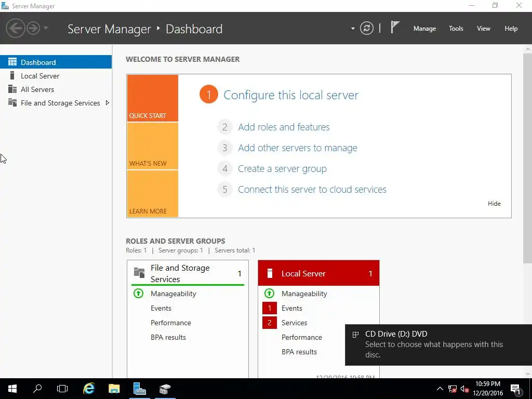This screenshot has height=399, width=532.
Task: Click Server Manager taskbar icon
Action: (139, 389)
